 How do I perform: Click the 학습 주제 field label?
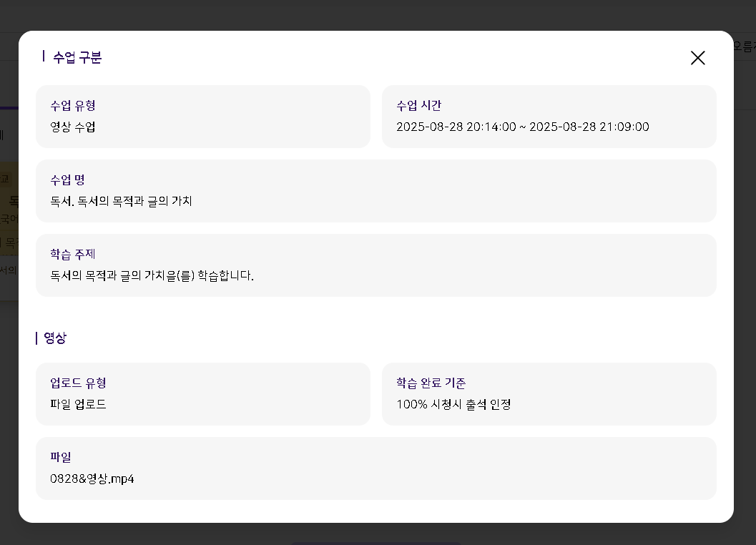(x=73, y=255)
